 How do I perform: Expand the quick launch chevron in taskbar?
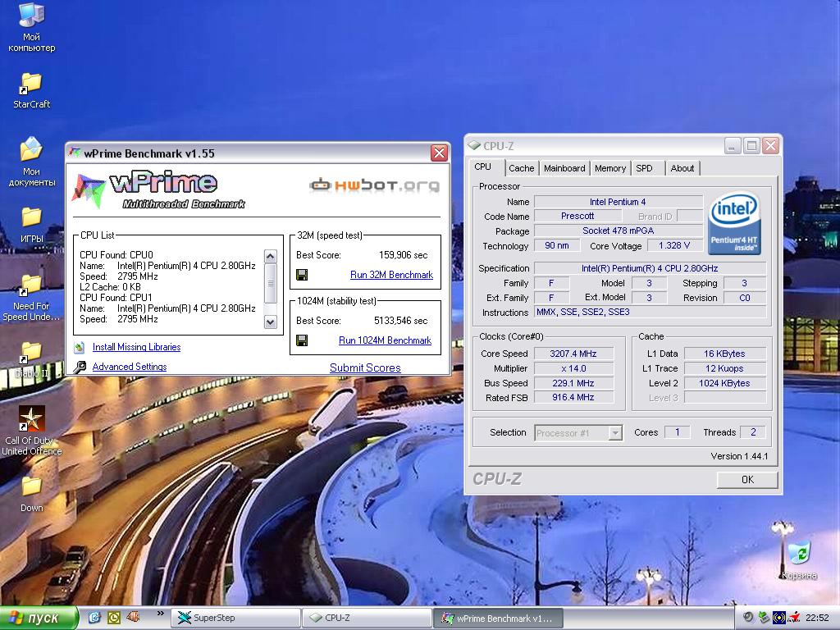[160, 614]
